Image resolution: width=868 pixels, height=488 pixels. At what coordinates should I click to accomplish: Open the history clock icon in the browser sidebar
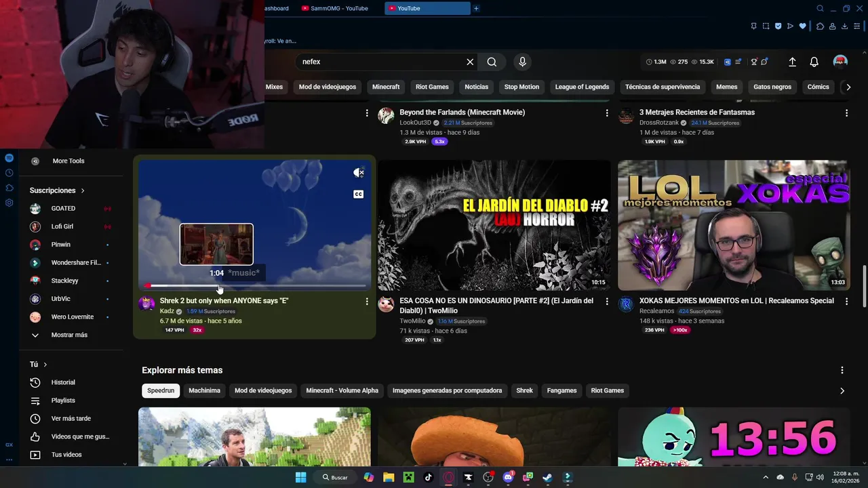click(9, 173)
